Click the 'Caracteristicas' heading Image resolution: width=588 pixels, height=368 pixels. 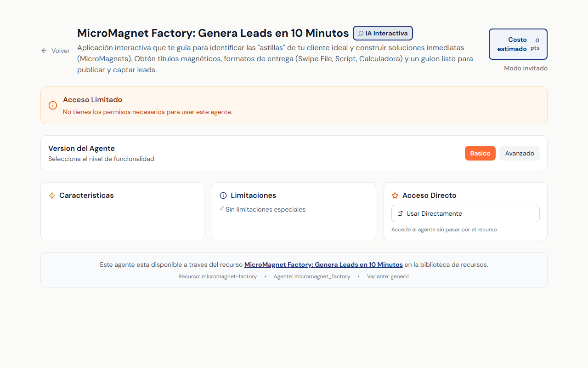coord(86,195)
